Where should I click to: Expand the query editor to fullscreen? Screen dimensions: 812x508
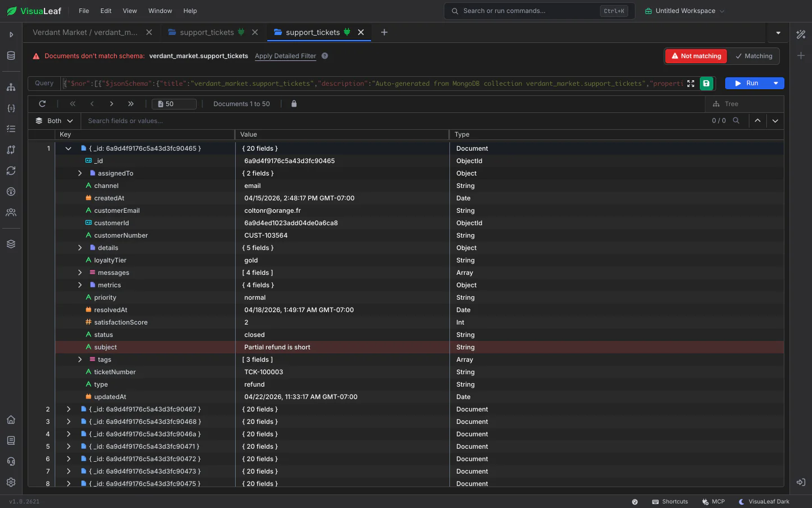tap(691, 84)
